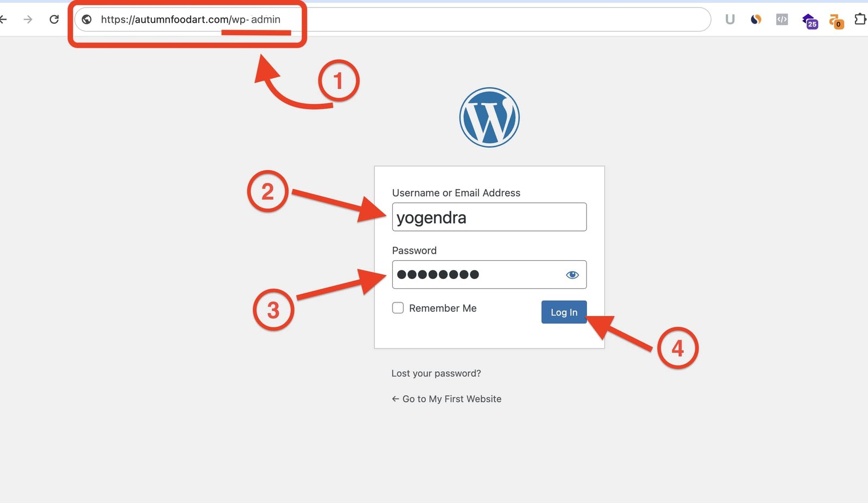Open the orange and navy swirl extension
This screenshot has height=503, width=868.
(756, 20)
